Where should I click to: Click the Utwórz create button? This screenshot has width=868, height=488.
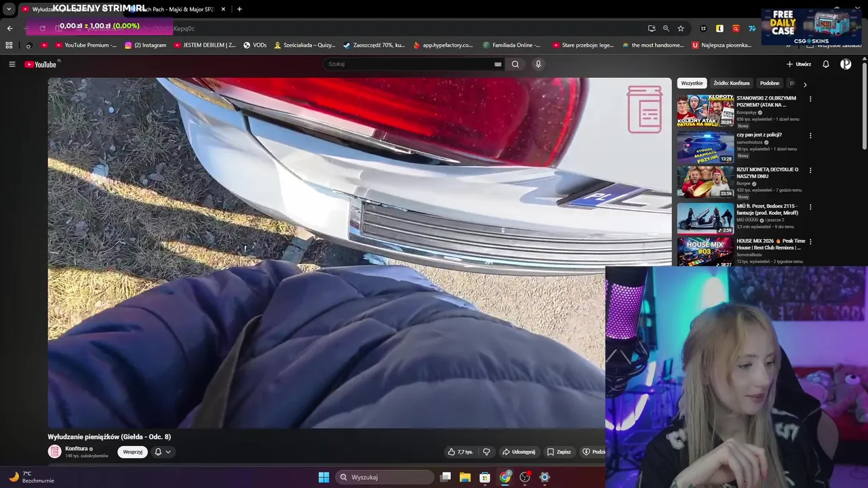pyautogui.click(x=799, y=64)
